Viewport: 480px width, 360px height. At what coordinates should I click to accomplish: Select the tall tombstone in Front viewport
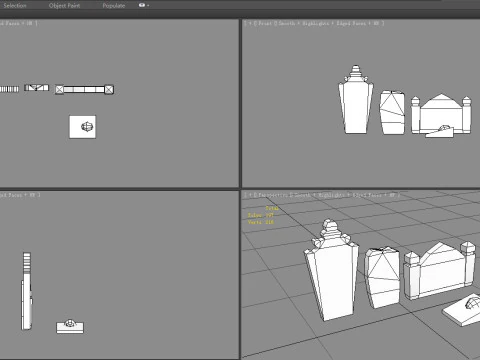click(x=356, y=107)
